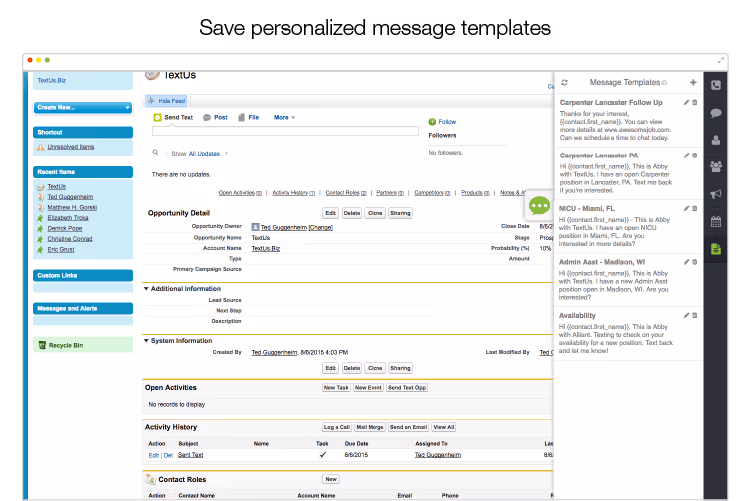Select the green templates document icon
Screen dimensions: 751x501
click(716, 249)
